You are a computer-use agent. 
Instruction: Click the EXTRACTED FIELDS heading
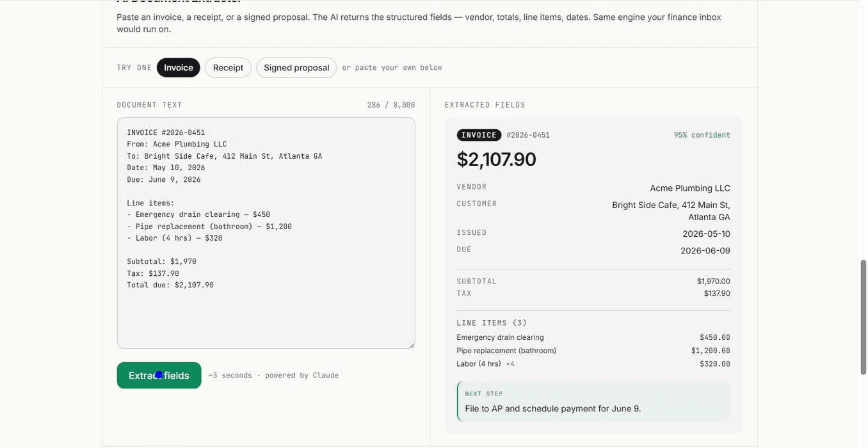point(485,105)
